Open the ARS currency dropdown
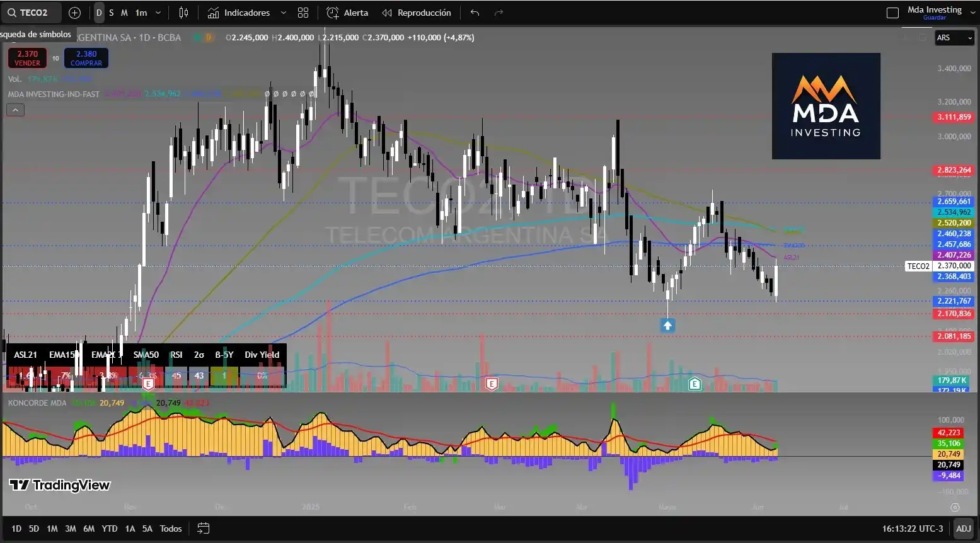 click(x=954, y=38)
